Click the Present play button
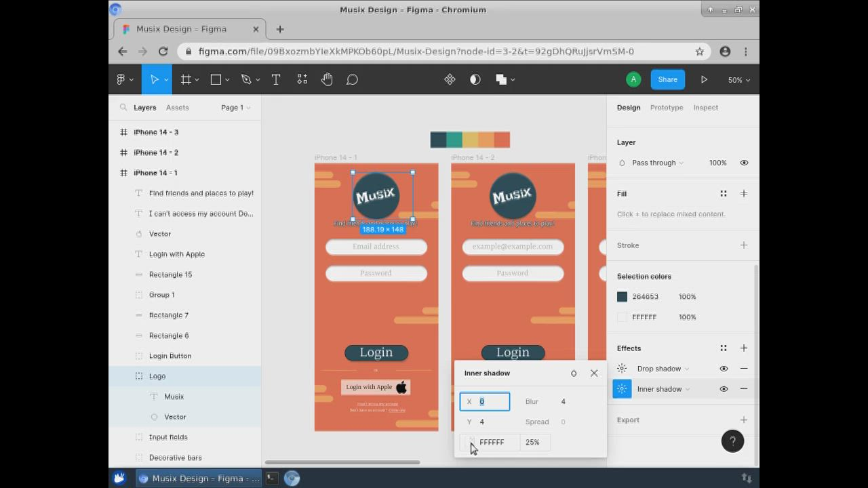 coord(704,79)
